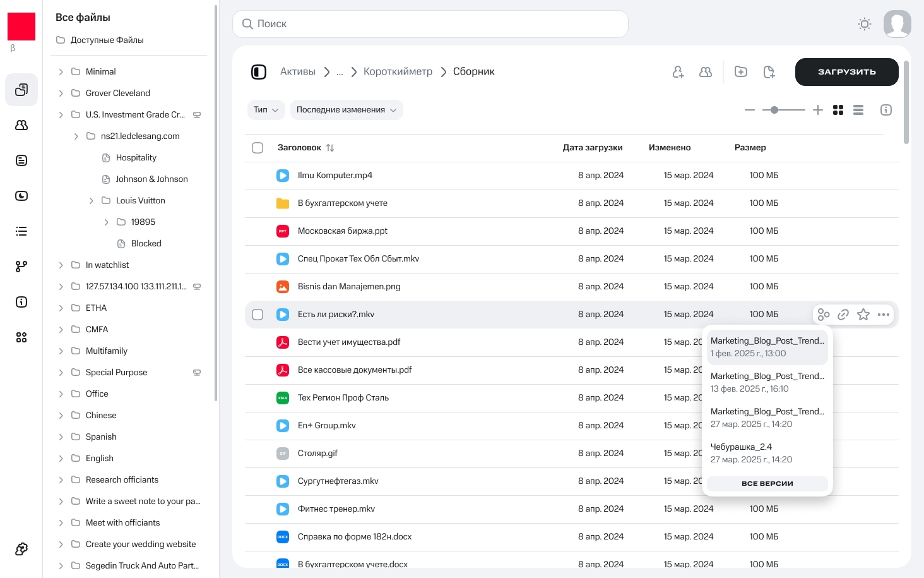Sort by Заголовок column arrows

330,148
